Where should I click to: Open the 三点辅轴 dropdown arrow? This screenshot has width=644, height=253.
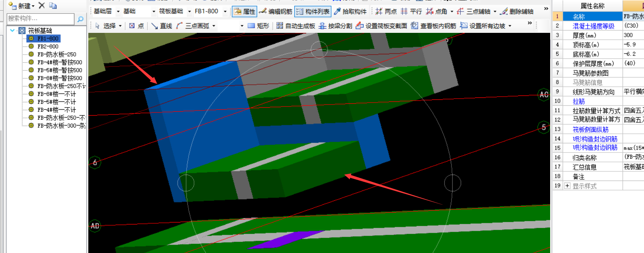[x=495, y=11]
